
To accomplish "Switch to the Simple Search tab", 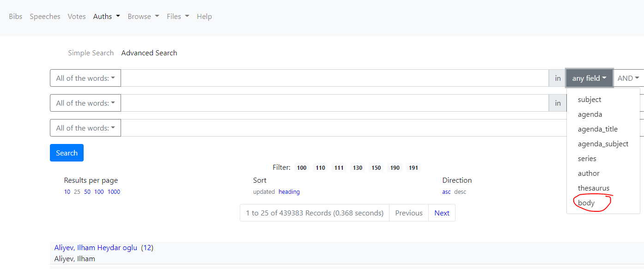I will [x=91, y=53].
